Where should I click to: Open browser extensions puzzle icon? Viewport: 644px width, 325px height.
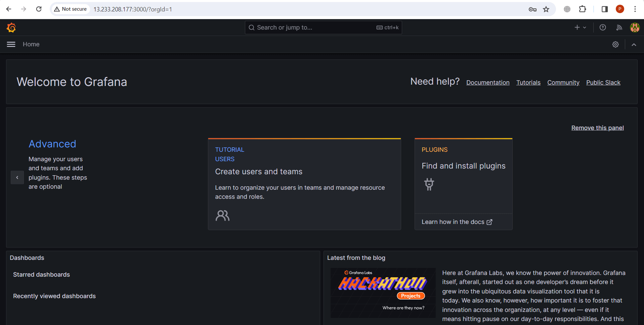[583, 9]
